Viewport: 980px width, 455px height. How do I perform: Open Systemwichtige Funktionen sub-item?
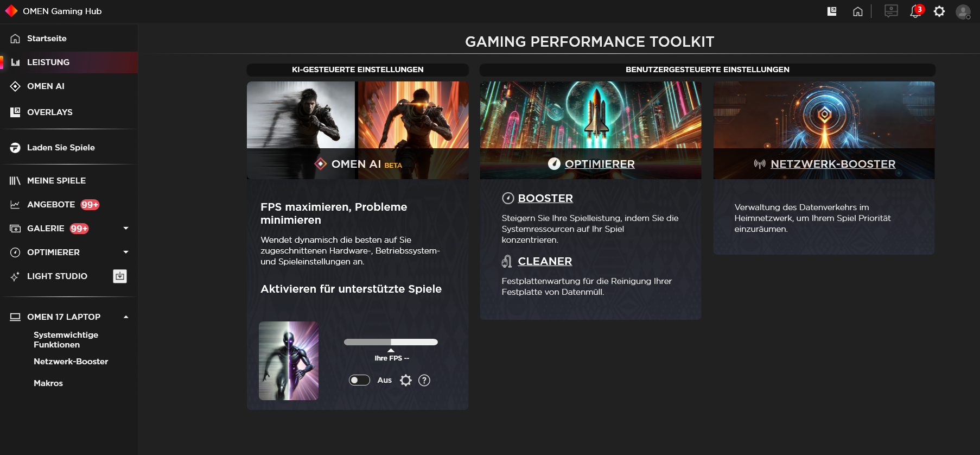(66, 340)
